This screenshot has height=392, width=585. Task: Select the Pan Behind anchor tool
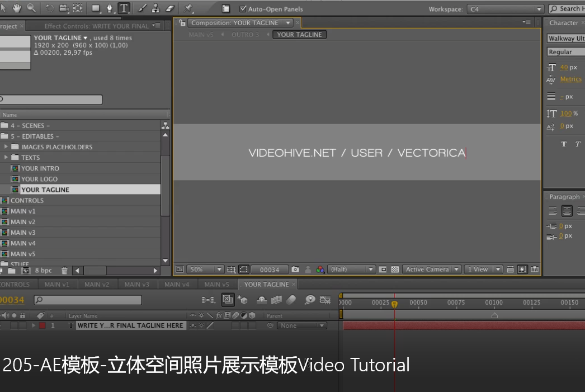[78, 8]
